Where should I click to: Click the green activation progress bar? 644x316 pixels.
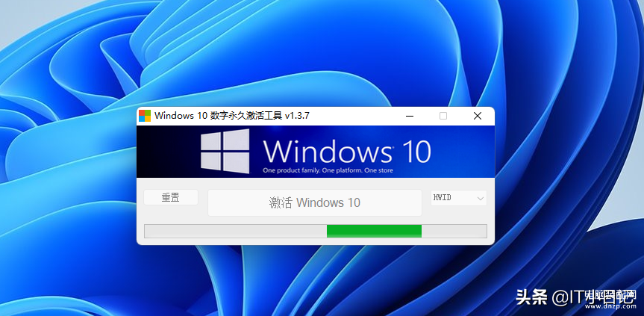[x=316, y=231]
